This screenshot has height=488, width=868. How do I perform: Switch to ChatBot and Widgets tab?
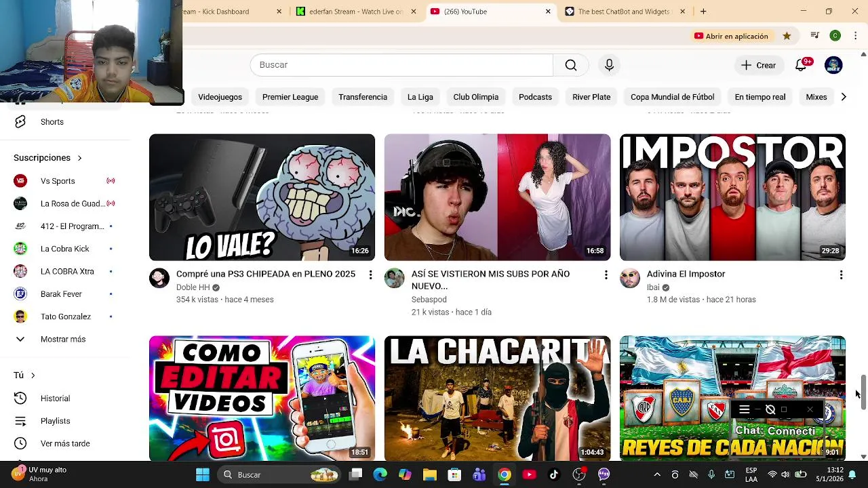coord(624,12)
